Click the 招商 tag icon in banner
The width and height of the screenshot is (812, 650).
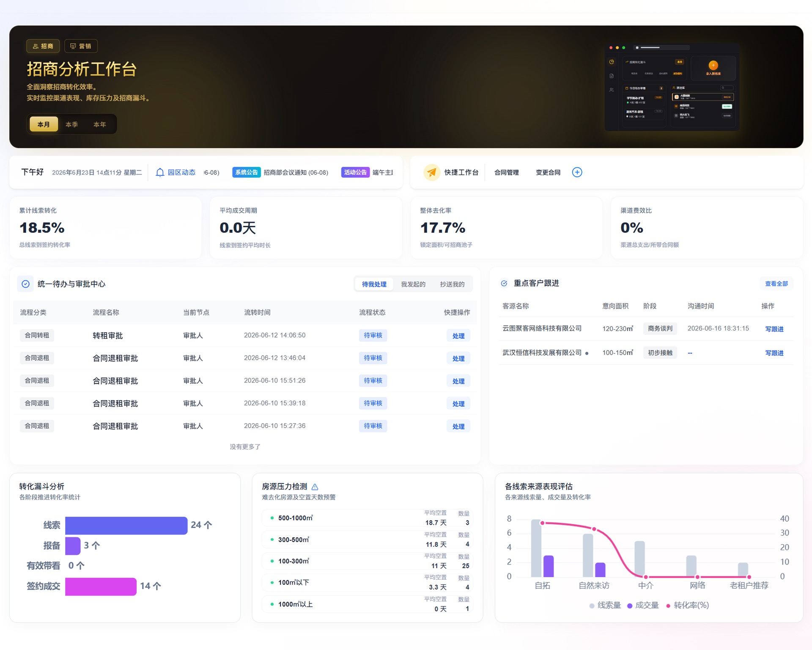[36, 46]
